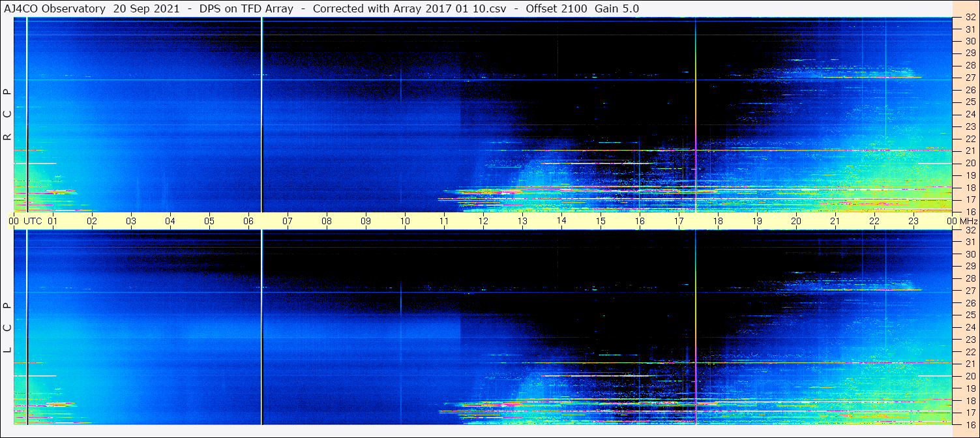Click yellow vertical line after 17 in LCP
980x438 pixels.
[696, 326]
